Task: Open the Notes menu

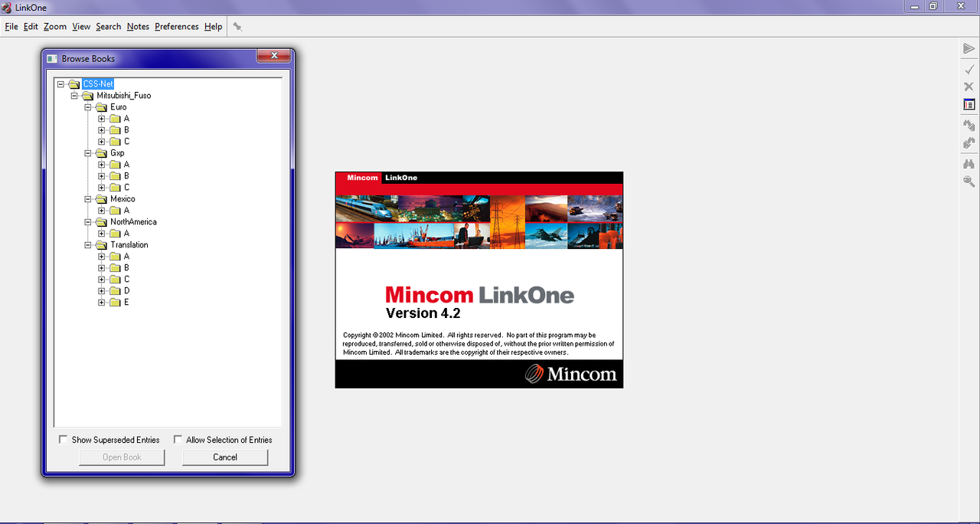Action: tap(138, 26)
